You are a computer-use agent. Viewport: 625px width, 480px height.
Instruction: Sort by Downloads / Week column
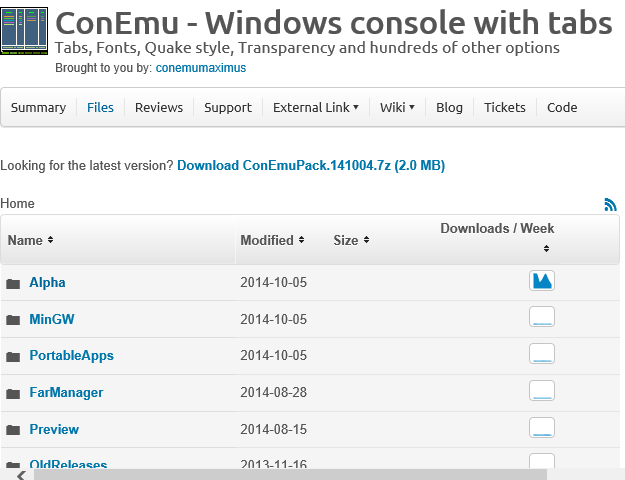click(497, 238)
